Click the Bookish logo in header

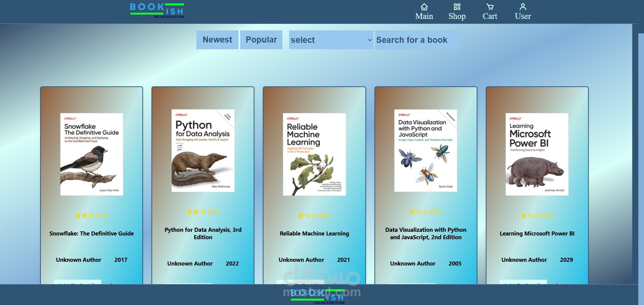(x=157, y=10)
